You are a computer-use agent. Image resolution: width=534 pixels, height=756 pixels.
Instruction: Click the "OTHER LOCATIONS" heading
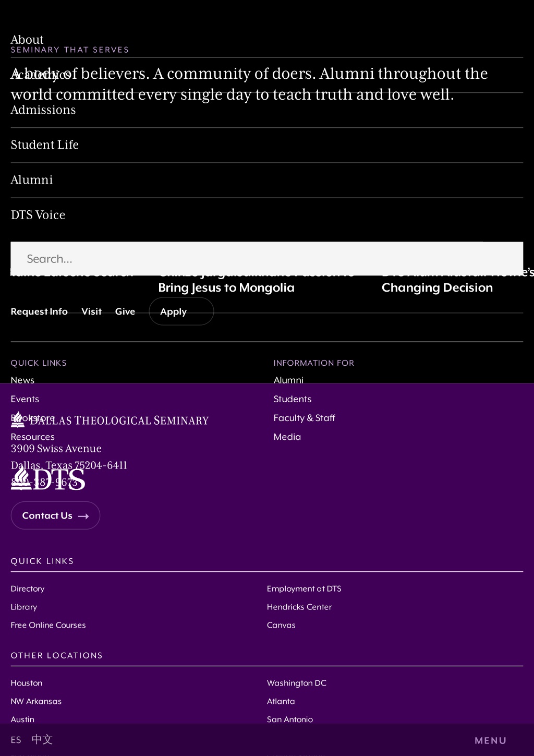pyautogui.click(x=57, y=655)
